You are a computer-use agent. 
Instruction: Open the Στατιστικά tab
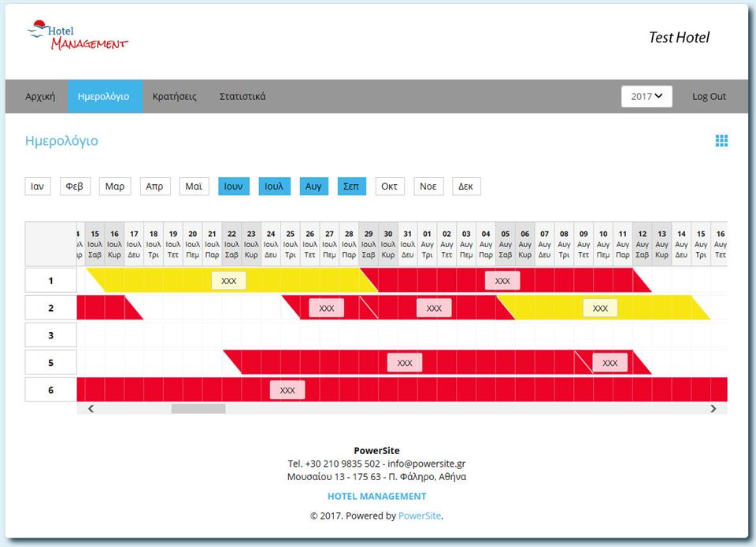[x=242, y=97]
